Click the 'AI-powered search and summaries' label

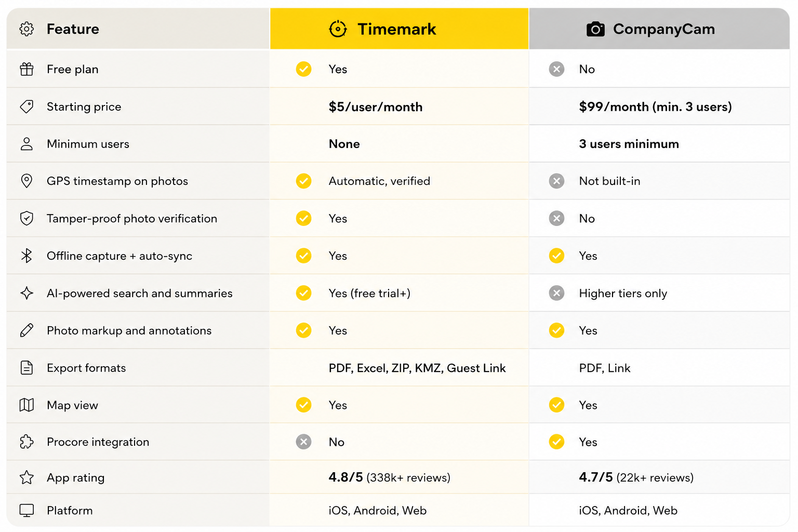pos(140,294)
